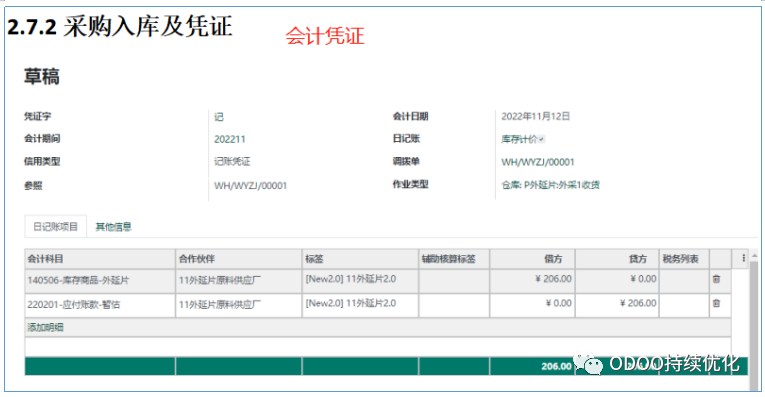Click partner cell in the 140506 row
This screenshot has height=397, width=765.
239,280
